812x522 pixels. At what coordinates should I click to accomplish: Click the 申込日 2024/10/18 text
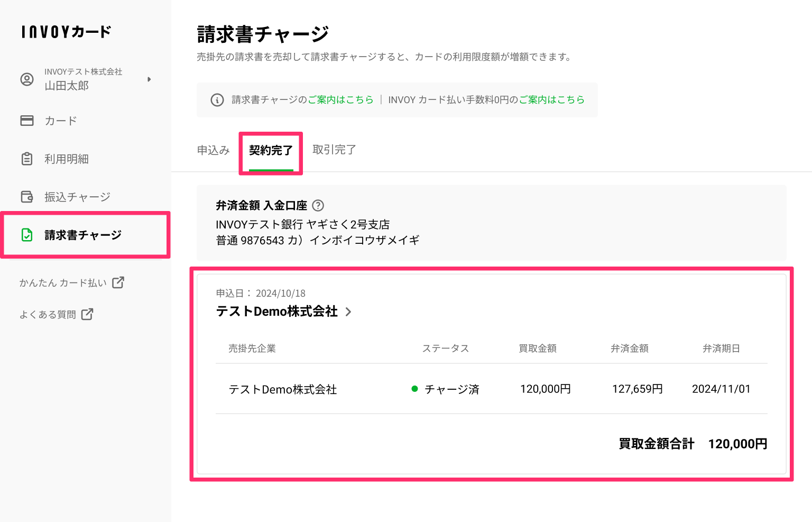(261, 293)
